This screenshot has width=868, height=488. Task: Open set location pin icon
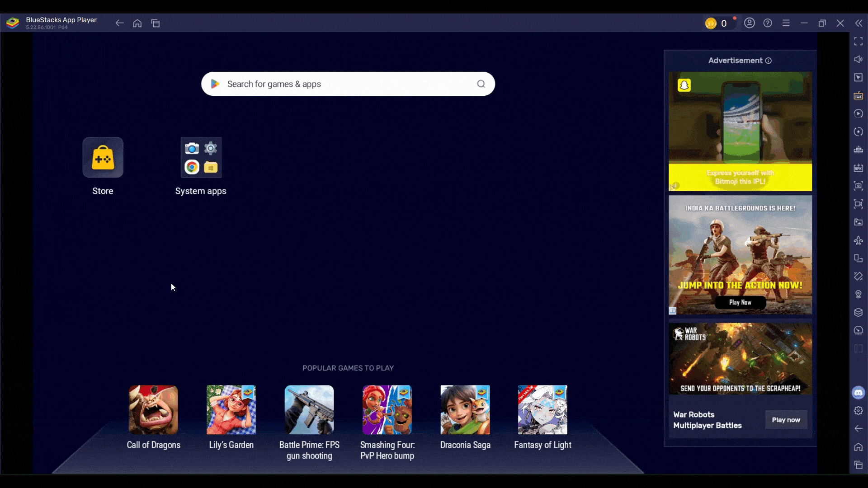[859, 295]
